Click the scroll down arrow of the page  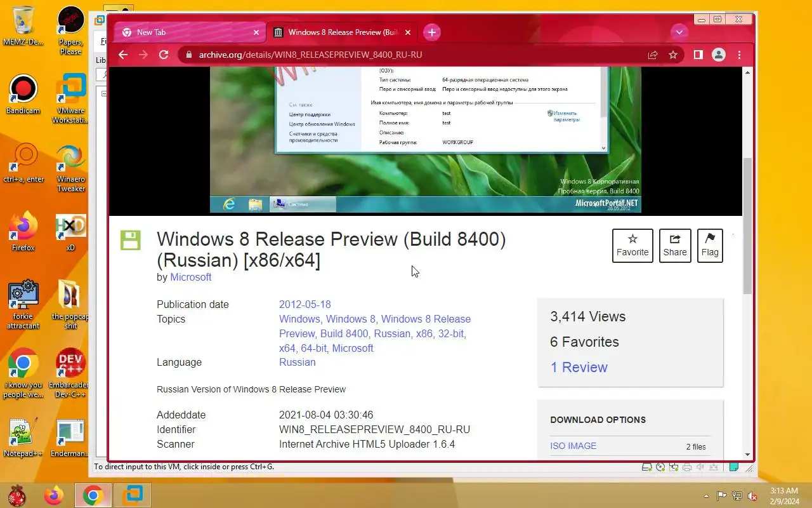[x=747, y=455]
